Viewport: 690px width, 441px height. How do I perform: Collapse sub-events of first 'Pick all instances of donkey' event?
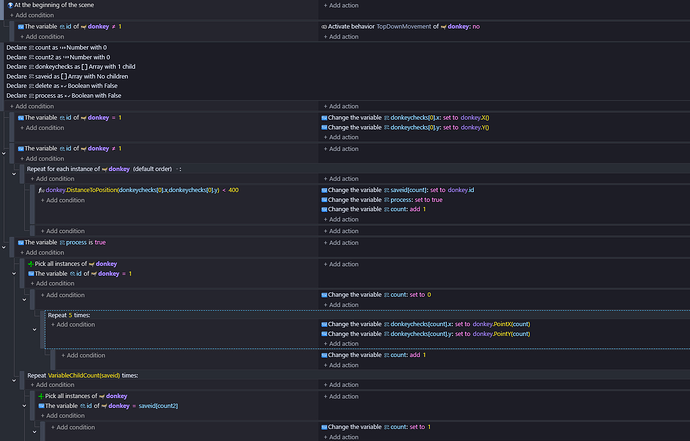click(x=14, y=274)
